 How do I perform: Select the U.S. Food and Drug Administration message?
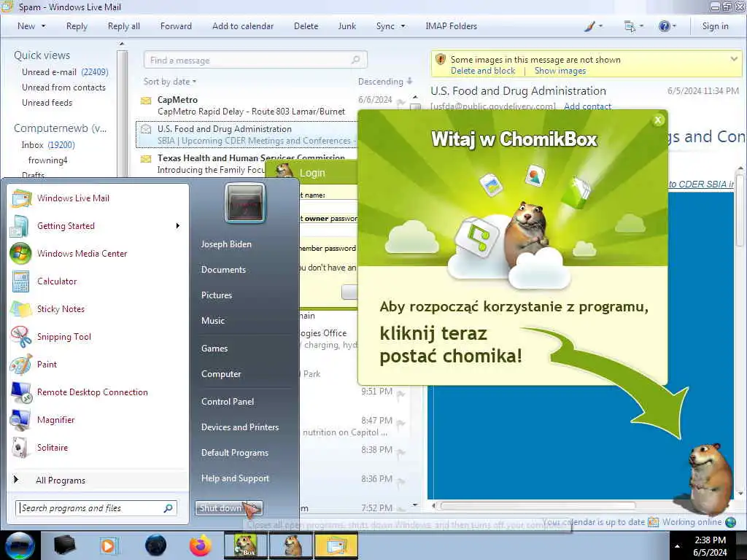[247, 135]
